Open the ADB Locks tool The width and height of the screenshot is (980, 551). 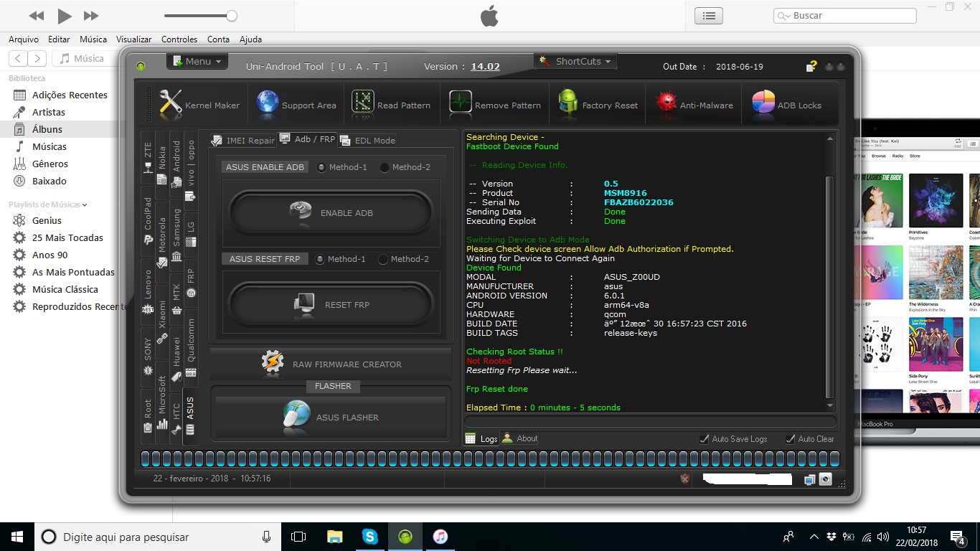[786, 105]
